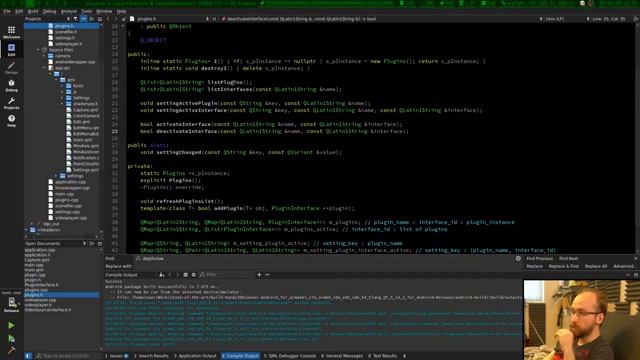Screen dimensions: 640x360
Task: Click the green Run button
Action: (11, 325)
